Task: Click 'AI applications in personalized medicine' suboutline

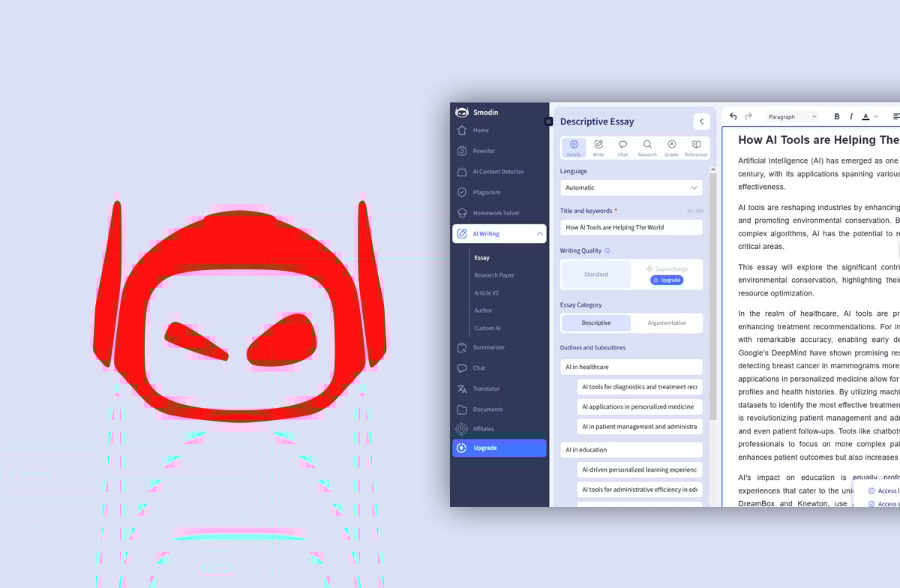Action: 640,406
